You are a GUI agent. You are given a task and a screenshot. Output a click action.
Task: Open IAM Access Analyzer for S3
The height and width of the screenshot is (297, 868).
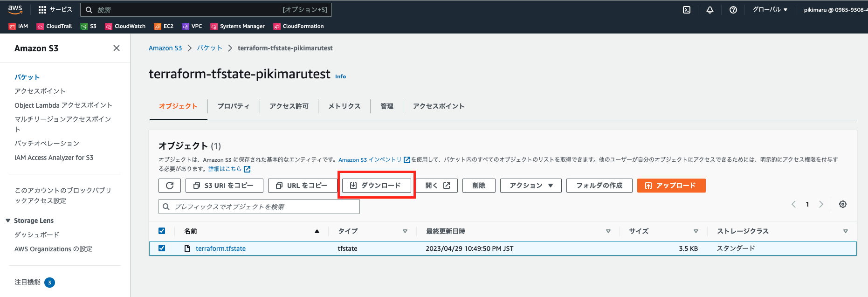tap(54, 158)
